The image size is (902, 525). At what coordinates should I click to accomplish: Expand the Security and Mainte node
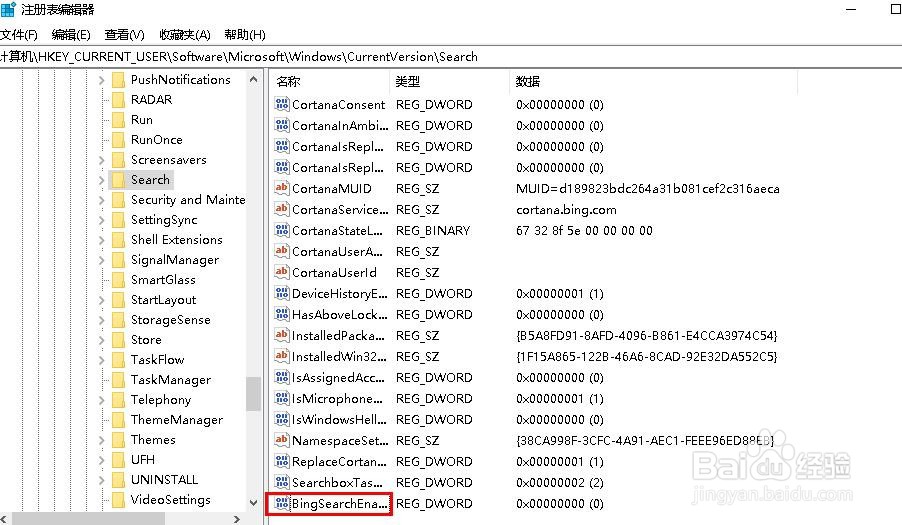tap(101, 200)
